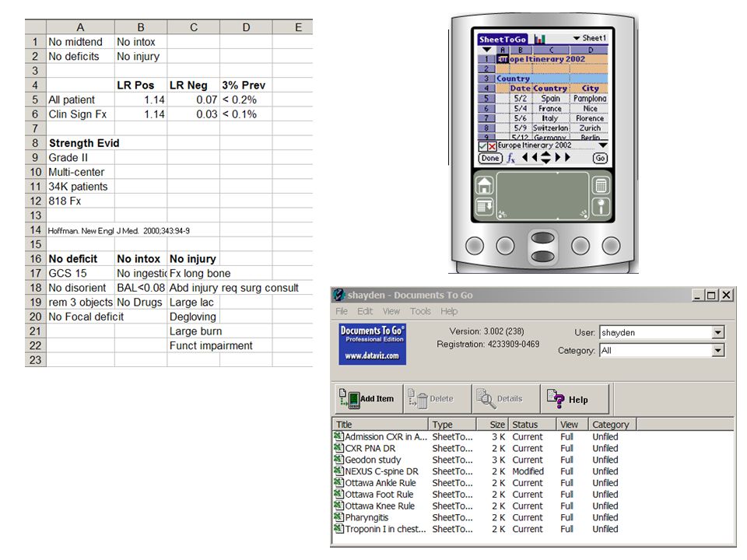
Task: Click the Excel cell reading Strength Evid
Action: (80, 143)
